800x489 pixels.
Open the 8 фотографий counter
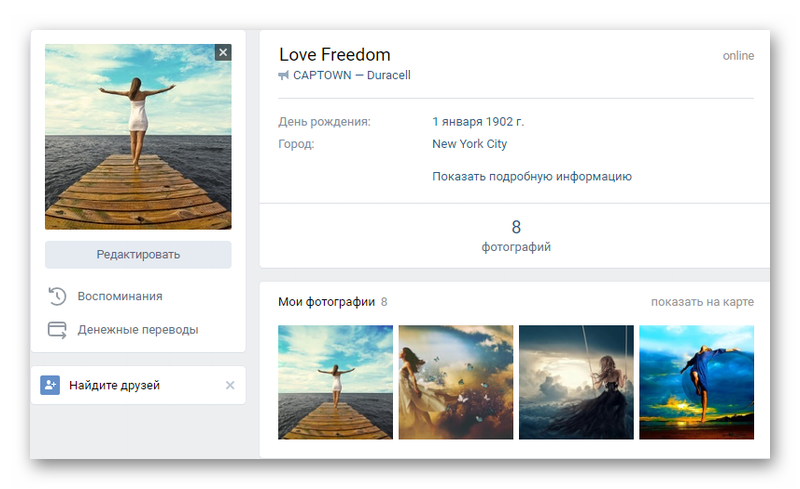coord(516,236)
